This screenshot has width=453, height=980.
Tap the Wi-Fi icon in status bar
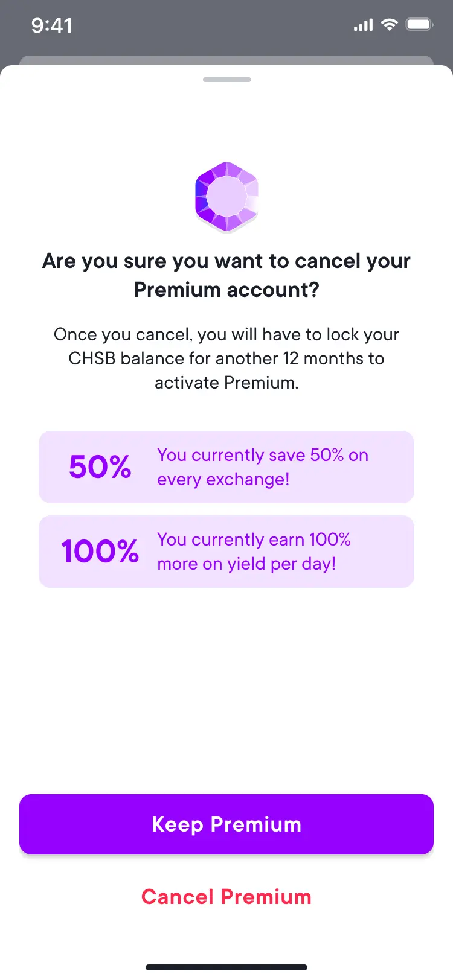tap(390, 24)
